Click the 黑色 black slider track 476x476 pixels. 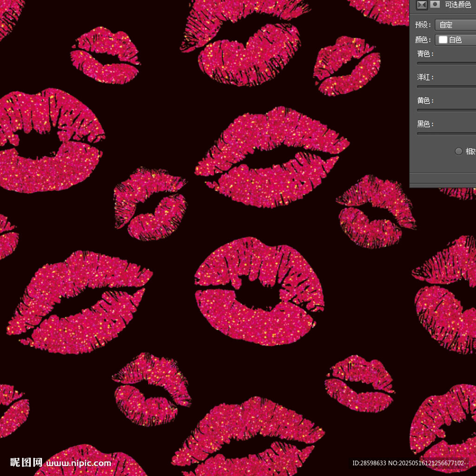[x=447, y=134]
